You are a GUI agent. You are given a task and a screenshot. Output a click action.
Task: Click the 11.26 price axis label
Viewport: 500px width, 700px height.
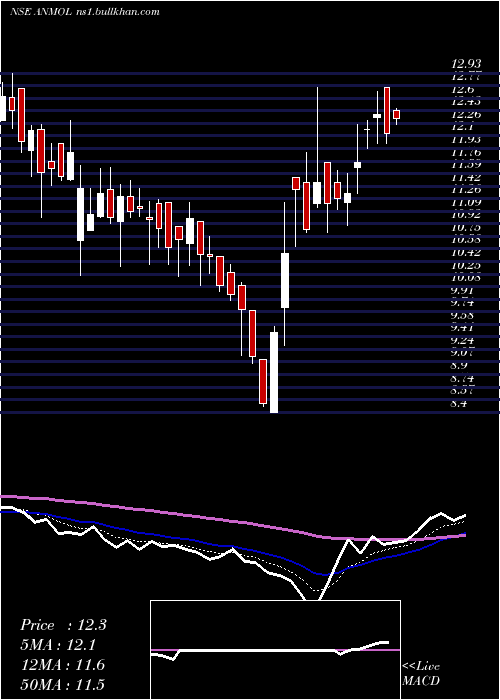(x=466, y=190)
